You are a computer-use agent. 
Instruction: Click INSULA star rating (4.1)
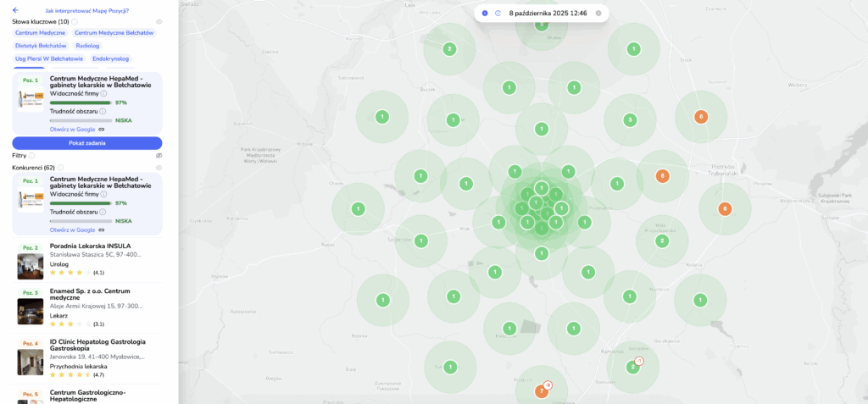pos(77,272)
